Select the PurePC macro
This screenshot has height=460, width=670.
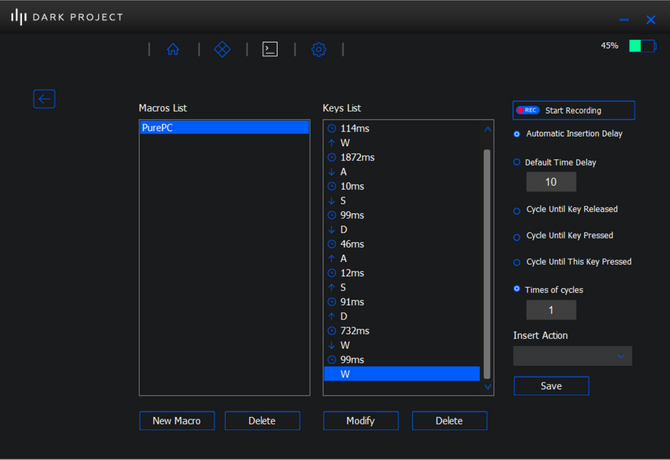tap(225, 127)
